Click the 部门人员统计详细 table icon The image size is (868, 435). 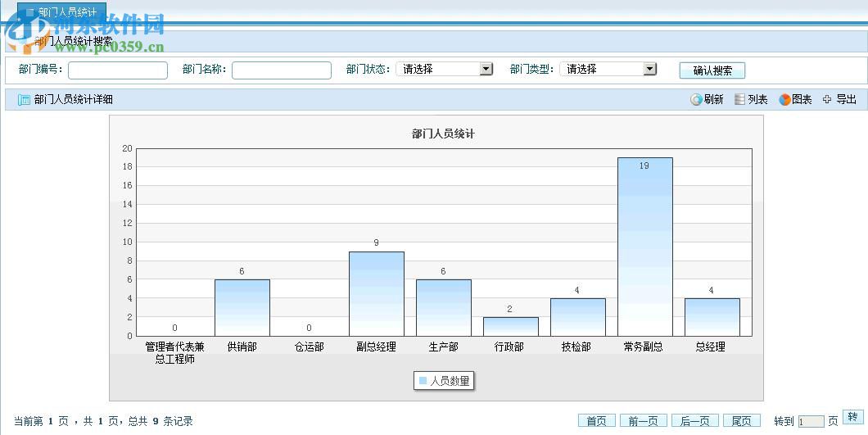tap(24, 100)
